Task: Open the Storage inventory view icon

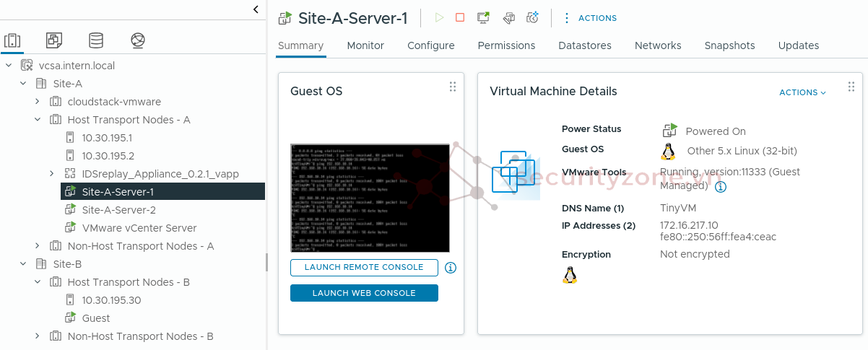Action: [95, 40]
